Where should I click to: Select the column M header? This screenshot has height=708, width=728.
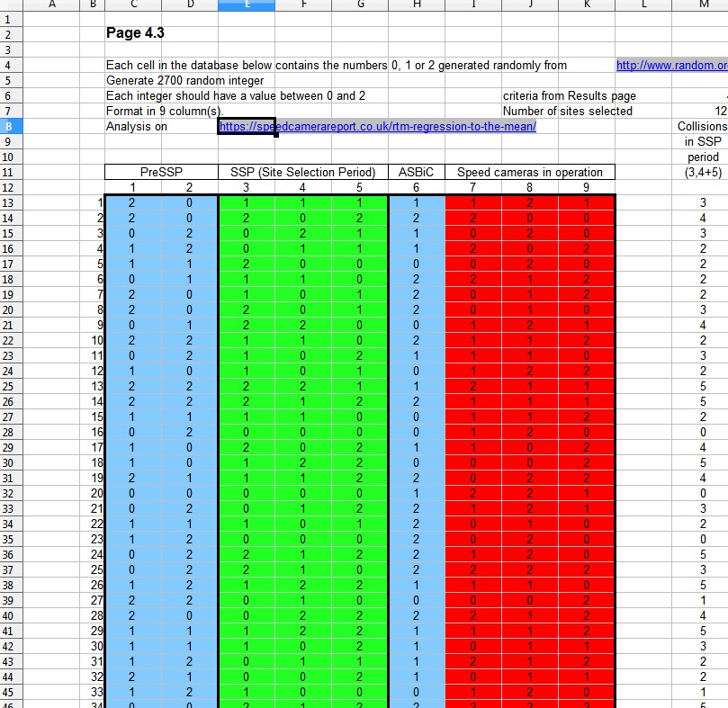click(703, 4)
